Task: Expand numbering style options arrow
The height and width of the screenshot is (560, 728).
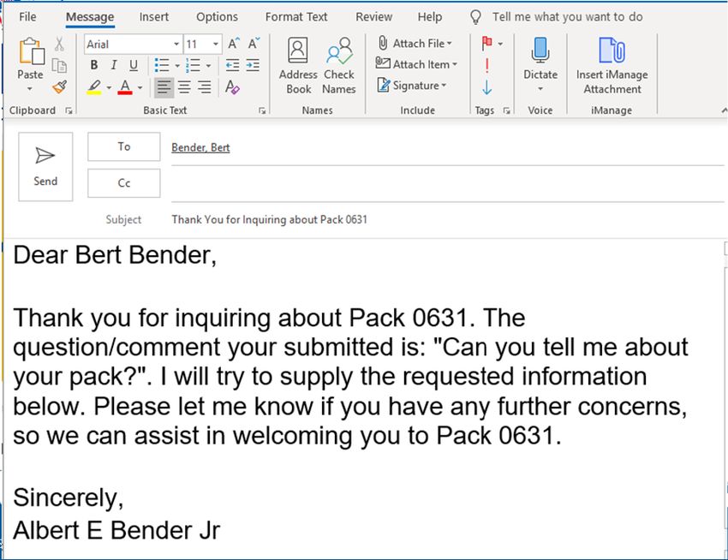Action: 208,65
